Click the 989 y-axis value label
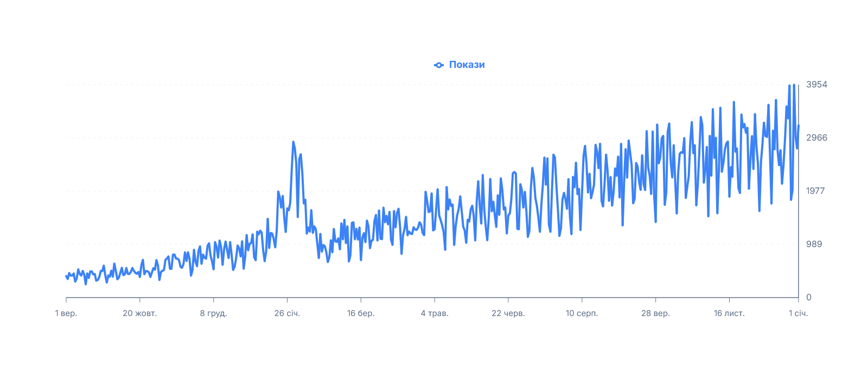The height and width of the screenshot is (391, 868). [814, 244]
